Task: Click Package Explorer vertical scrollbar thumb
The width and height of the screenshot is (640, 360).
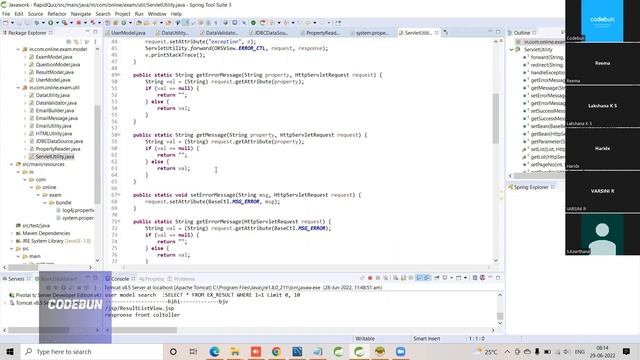Action: click(97, 154)
